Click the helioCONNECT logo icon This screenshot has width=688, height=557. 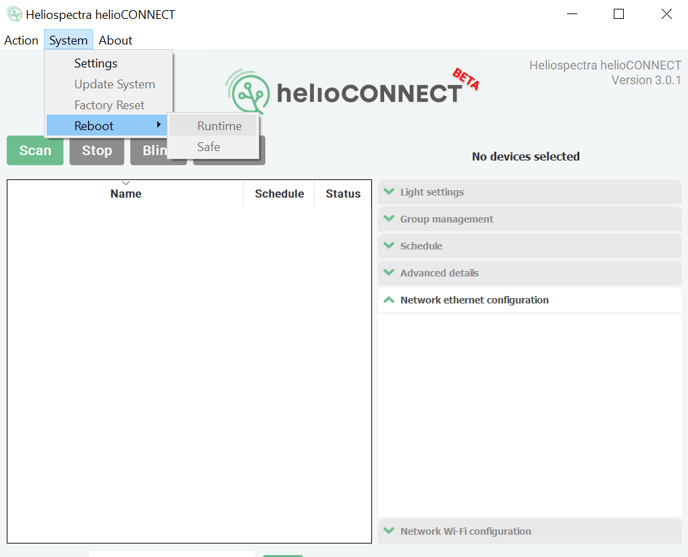248,92
